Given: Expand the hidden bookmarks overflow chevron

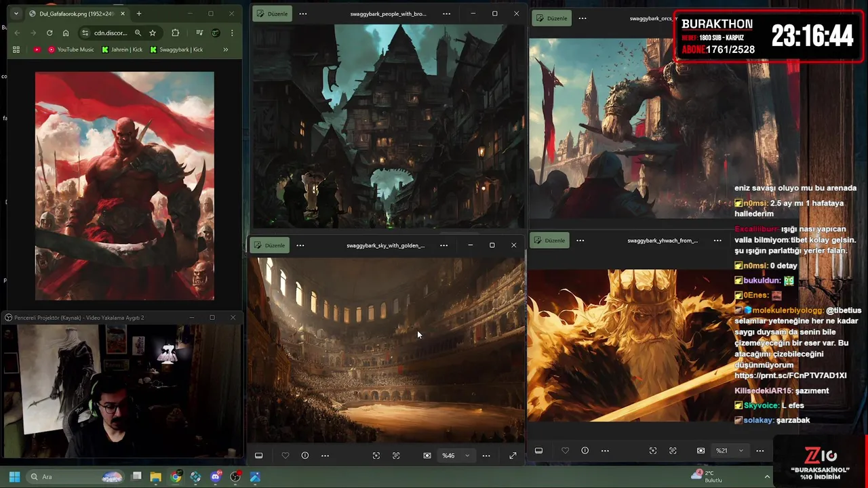Looking at the screenshot, I should point(225,49).
